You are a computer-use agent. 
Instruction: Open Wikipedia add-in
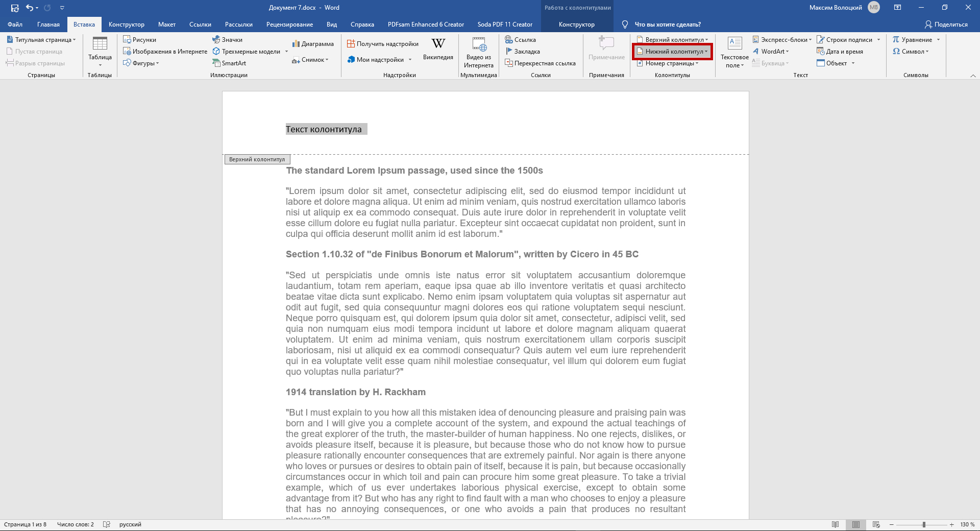438,49
